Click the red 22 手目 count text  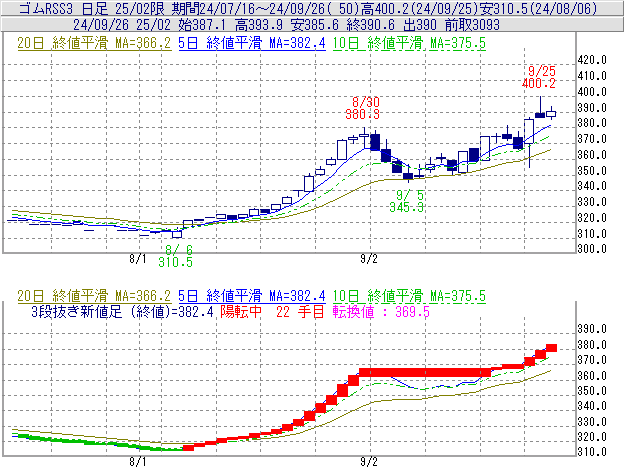(x=300, y=311)
